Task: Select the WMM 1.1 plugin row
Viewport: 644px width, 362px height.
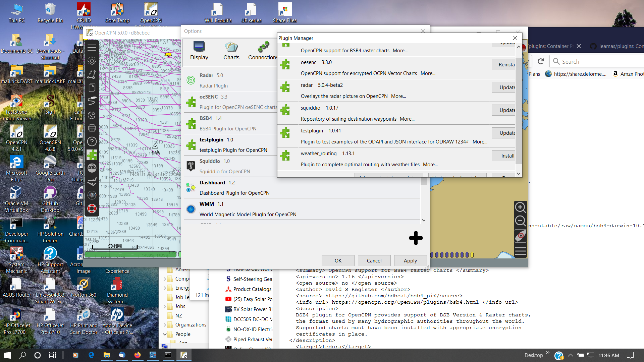Action: click(302, 209)
